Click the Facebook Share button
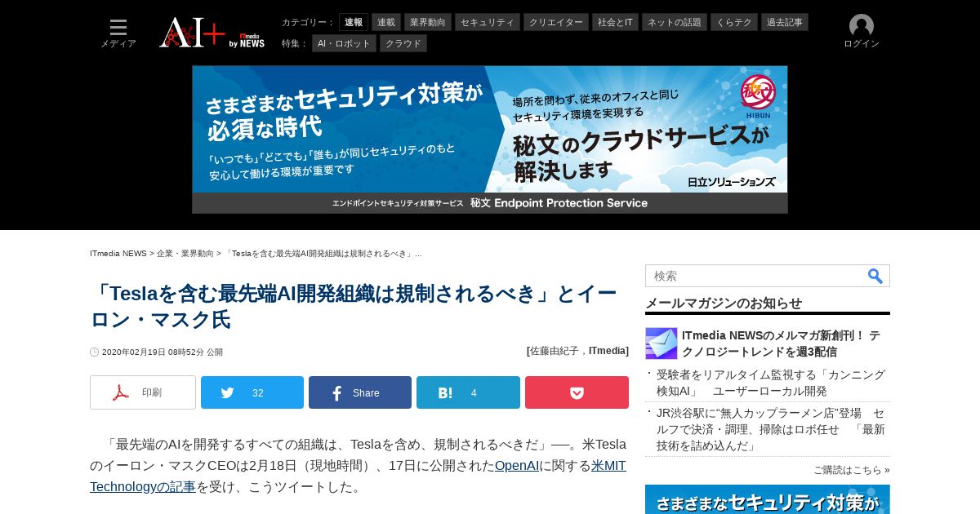The height and width of the screenshot is (514, 980). [x=360, y=392]
